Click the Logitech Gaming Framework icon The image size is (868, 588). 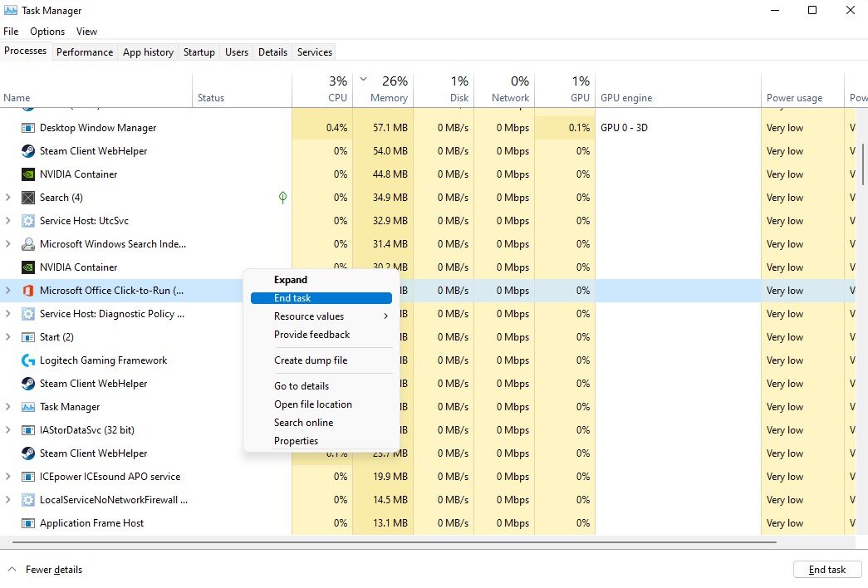point(27,360)
